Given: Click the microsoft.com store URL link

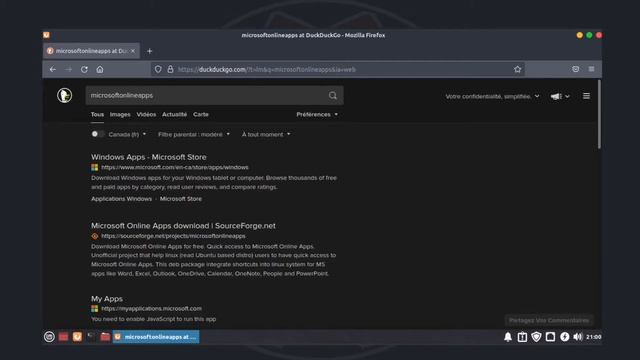Looking at the screenshot, I should tap(175, 167).
